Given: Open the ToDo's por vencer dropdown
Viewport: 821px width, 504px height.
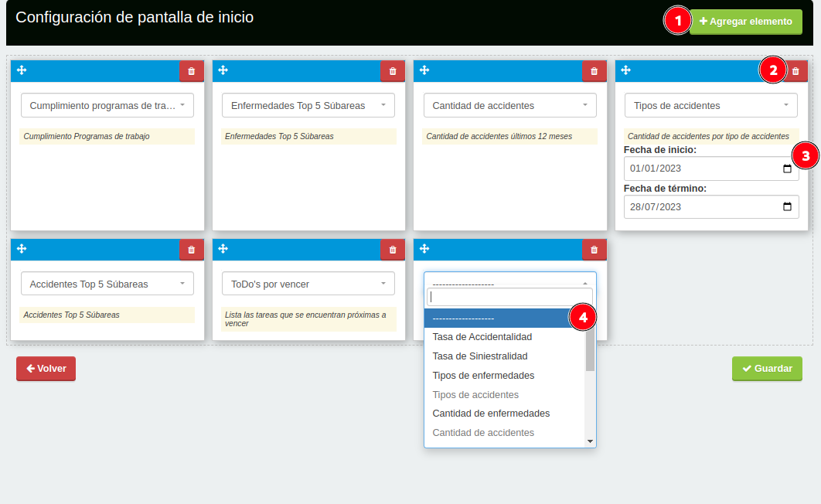Looking at the screenshot, I should point(308,284).
